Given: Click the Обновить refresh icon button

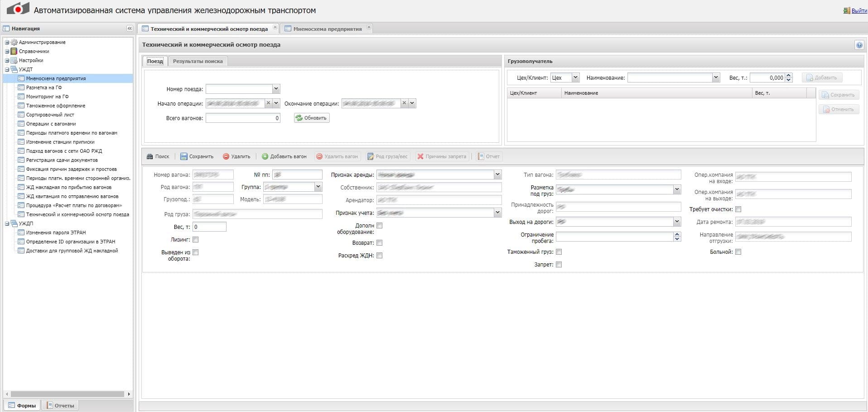Looking at the screenshot, I should [299, 118].
